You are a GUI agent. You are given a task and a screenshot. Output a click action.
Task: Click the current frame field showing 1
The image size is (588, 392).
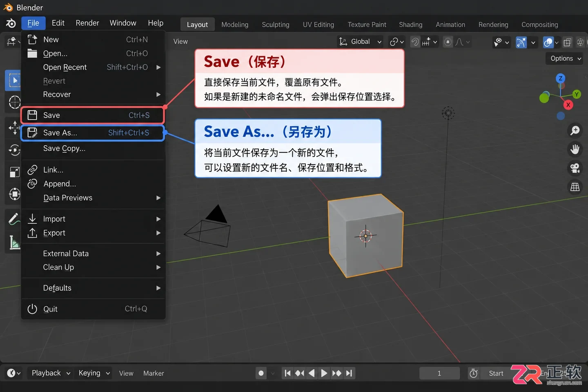(x=439, y=373)
